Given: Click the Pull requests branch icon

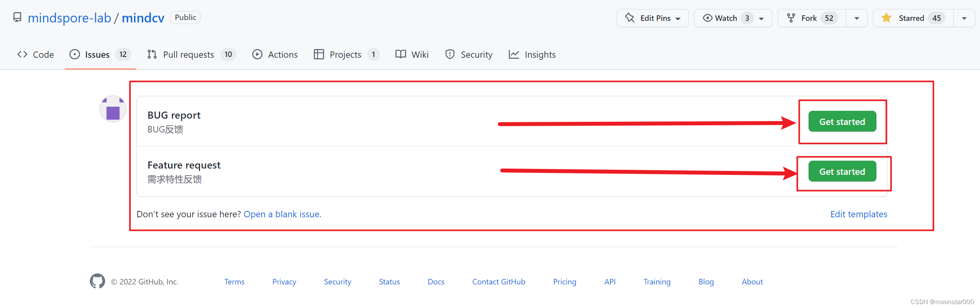Looking at the screenshot, I should (x=152, y=54).
